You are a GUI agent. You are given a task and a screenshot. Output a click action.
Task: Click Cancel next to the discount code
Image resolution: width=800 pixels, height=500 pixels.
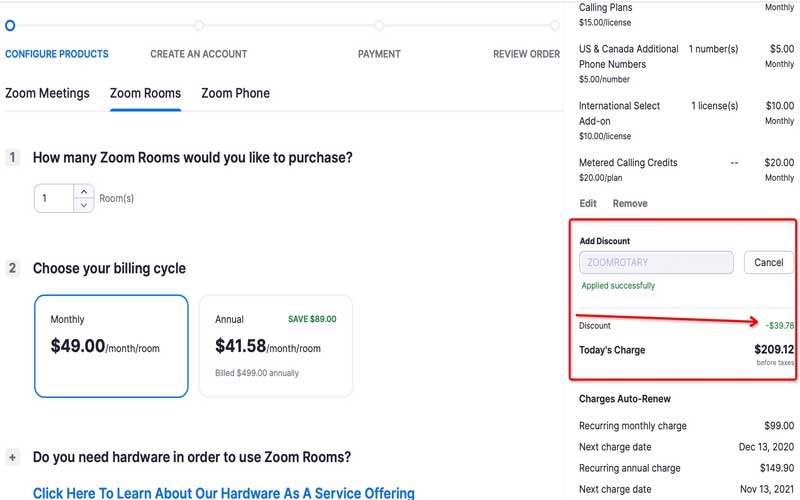pos(768,262)
